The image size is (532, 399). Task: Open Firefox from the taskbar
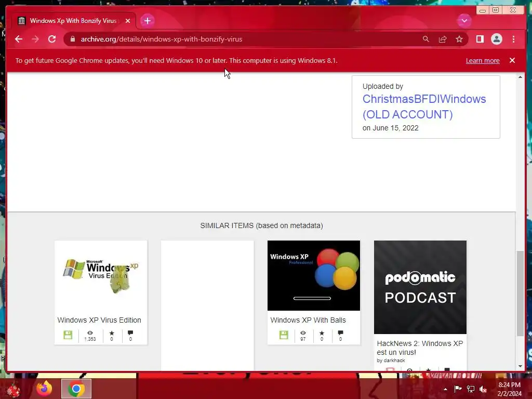pyautogui.click(x=44, y=389)
